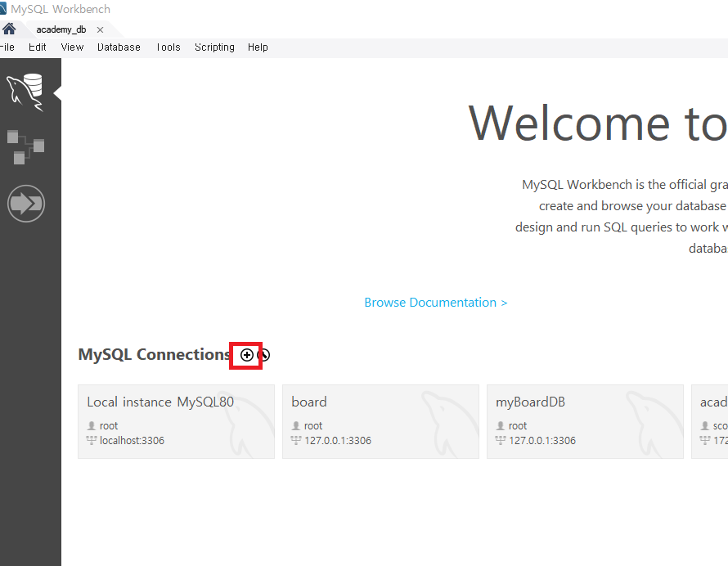
Task: Open the View menu
Action: click(x=72, y=47)
